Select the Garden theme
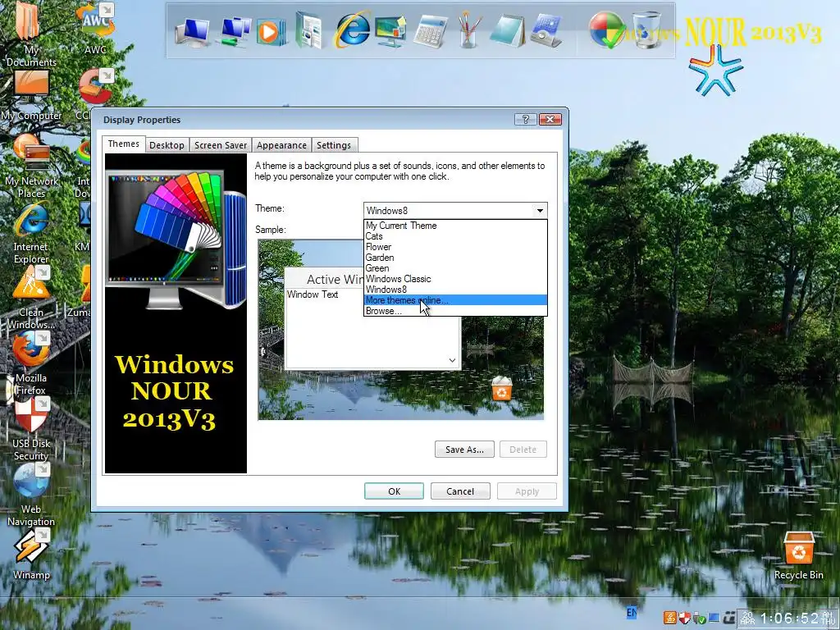 (455, 258)
